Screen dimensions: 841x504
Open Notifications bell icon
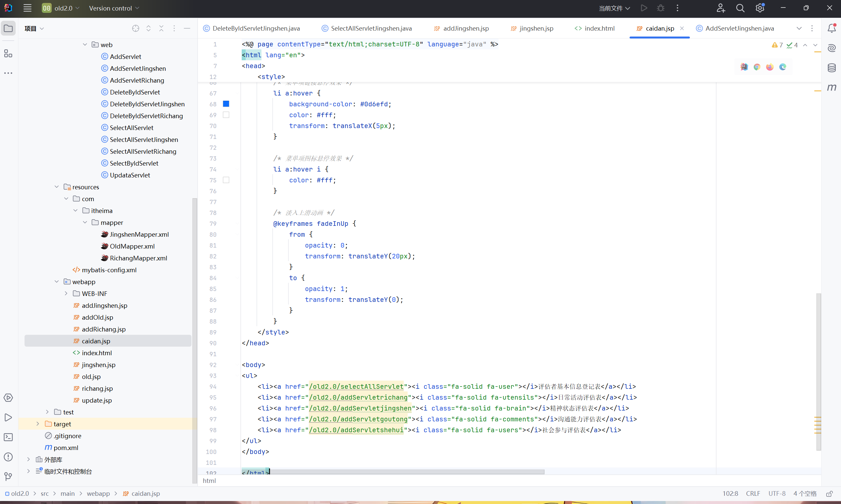click(831, 28)
